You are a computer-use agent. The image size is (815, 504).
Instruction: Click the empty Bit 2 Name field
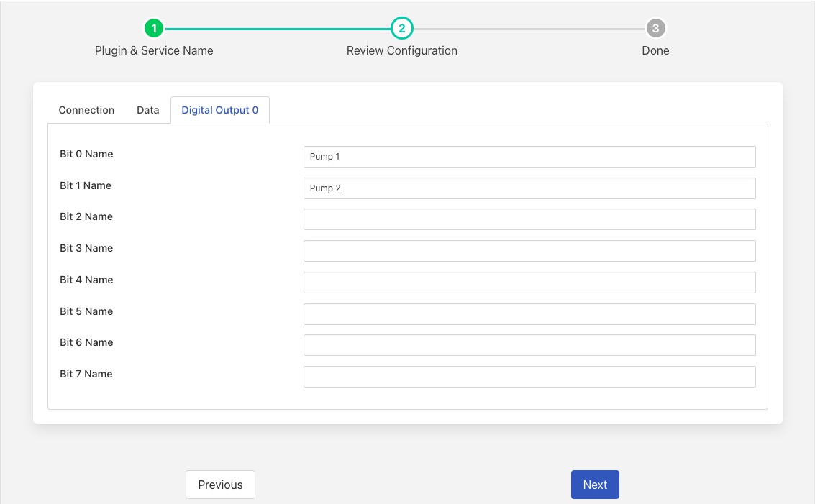[529, 219]
